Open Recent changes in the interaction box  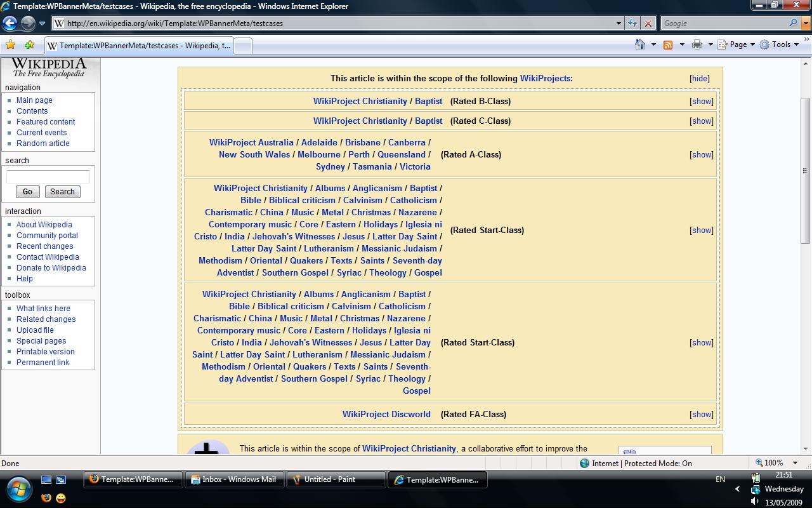coord(44,246)
